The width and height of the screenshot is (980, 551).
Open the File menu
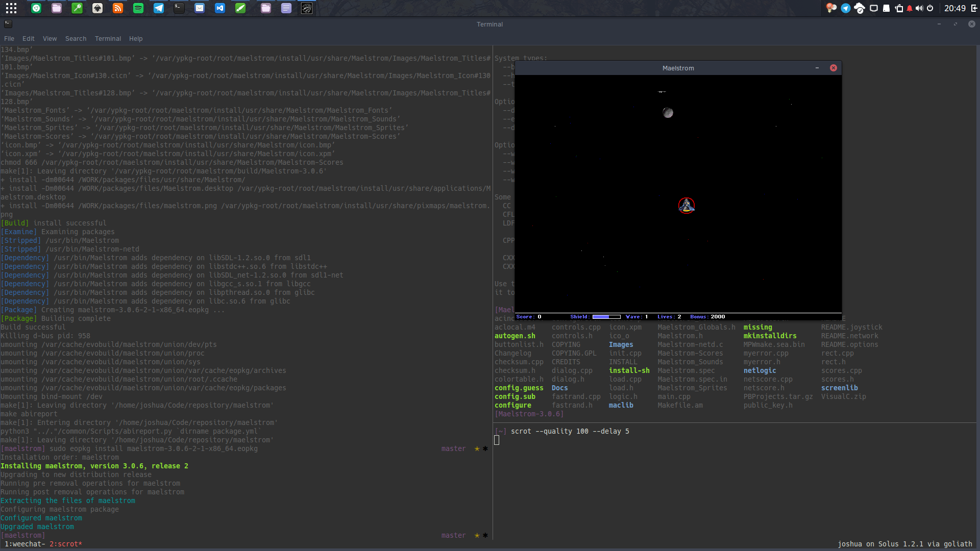click(9, 39)
